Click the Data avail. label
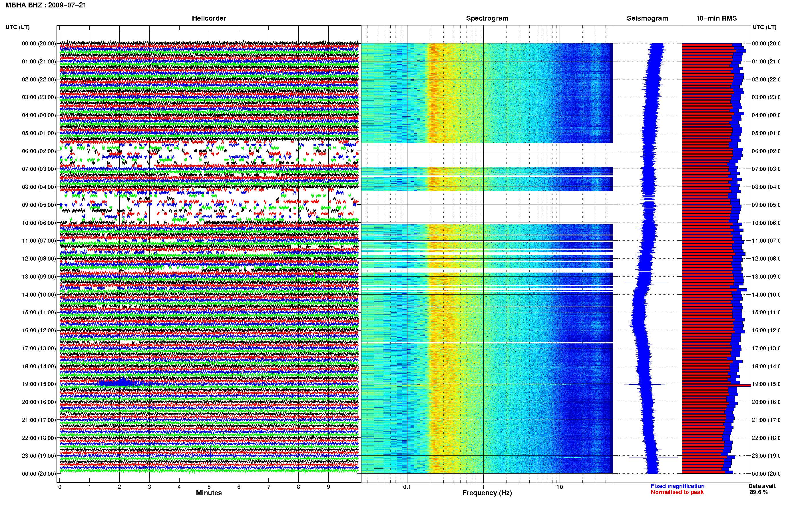The image size is (812, 508). pyautogui.click(x=762, y=486)
